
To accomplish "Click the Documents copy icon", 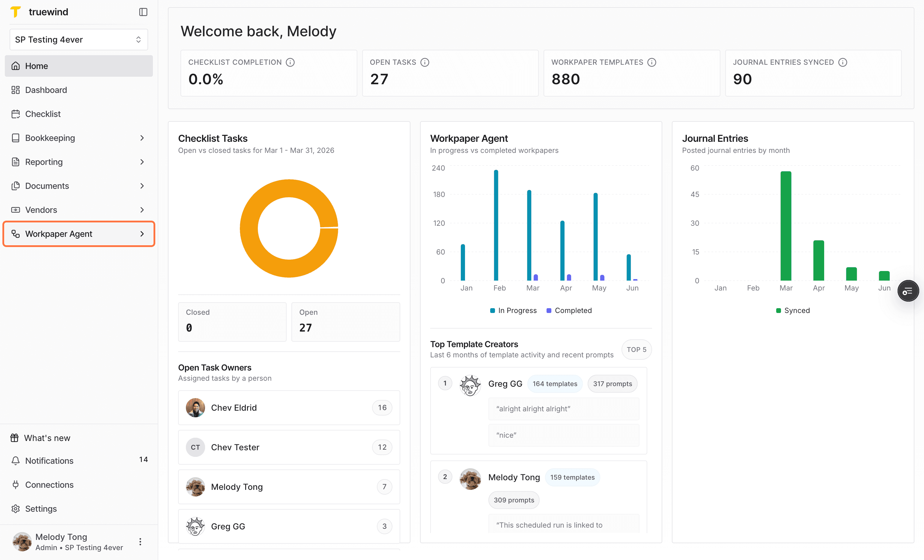I will tap(15, 186).
